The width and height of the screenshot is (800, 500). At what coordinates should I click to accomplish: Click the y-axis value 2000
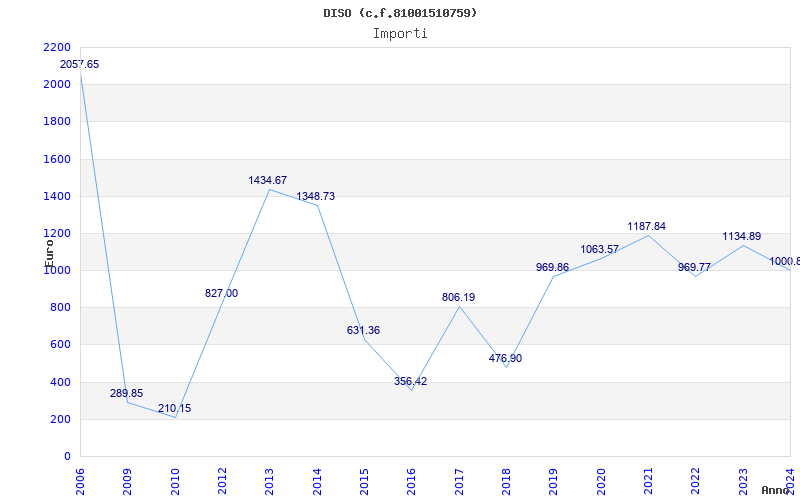57,84
